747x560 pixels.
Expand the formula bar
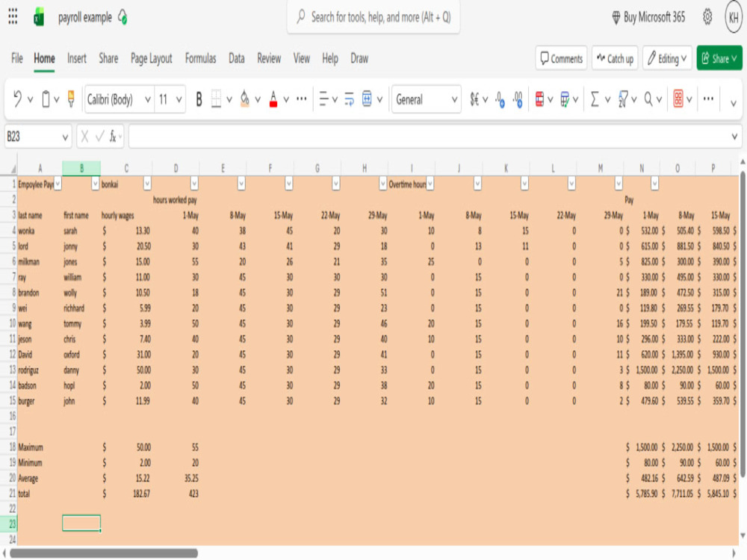tap(734, 137)
